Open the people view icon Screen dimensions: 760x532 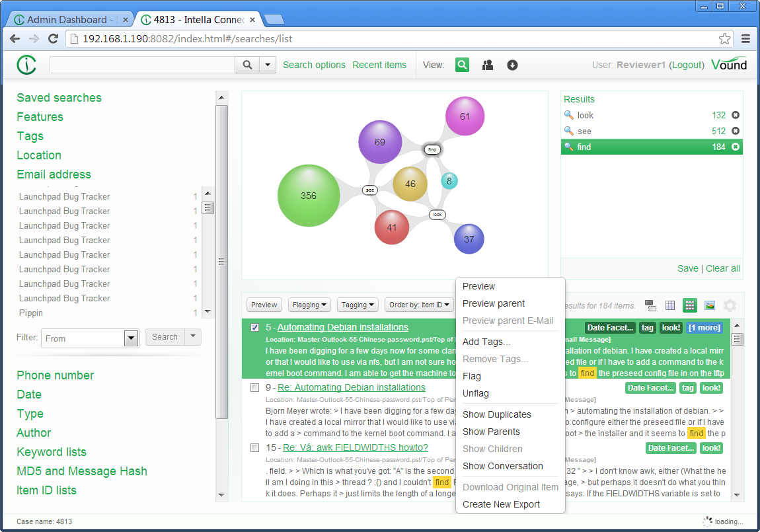(488, 65)
